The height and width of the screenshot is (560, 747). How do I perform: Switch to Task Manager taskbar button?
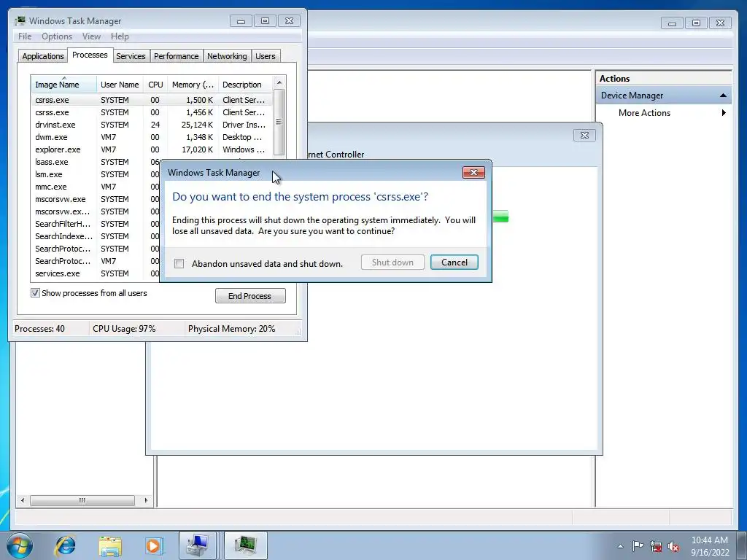click(x=245, y=545)
